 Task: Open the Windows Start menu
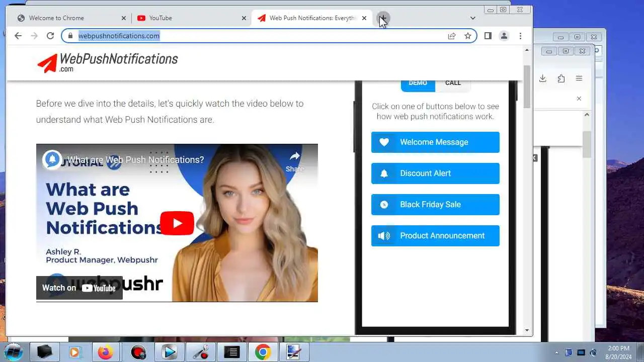[x=14, y=352]
